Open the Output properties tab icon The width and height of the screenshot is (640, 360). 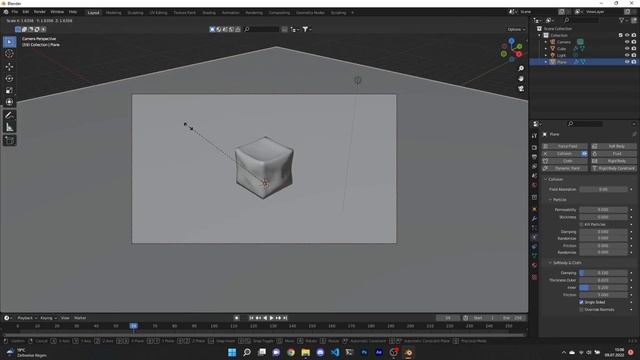pyautogui.click(x=534, y=157)
